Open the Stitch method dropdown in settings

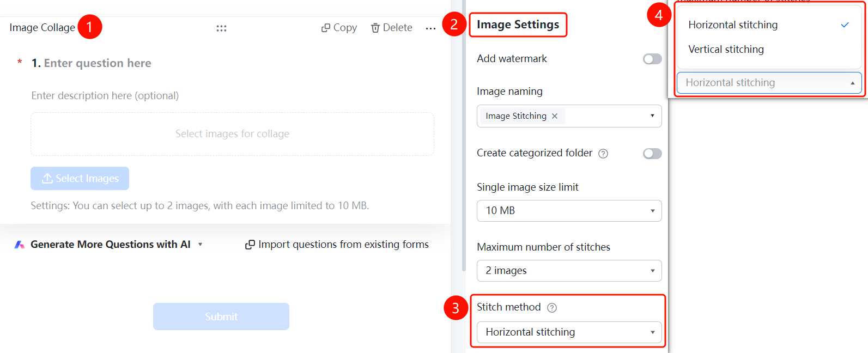(x=569, y=332)
